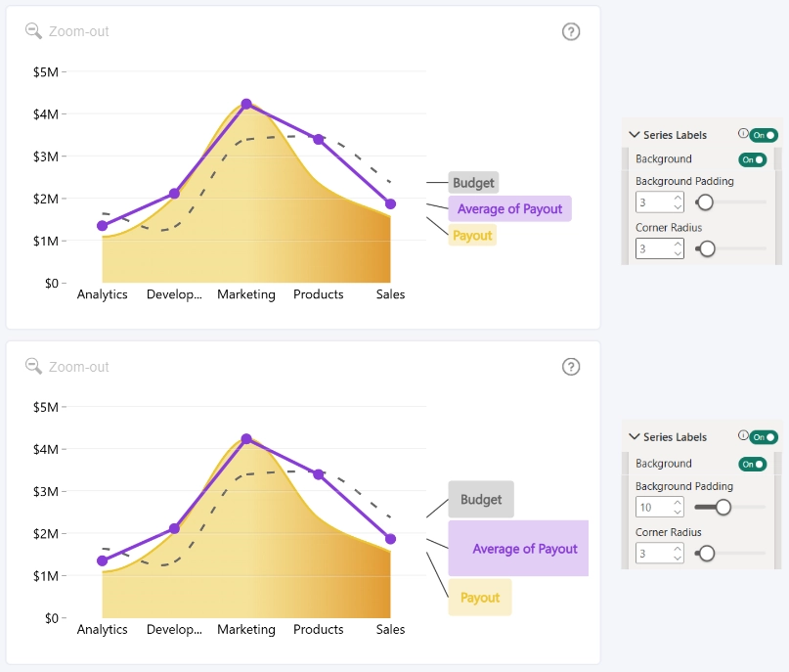789x672 pixels.
Task: Click bottom Background Padding slider handle
Action: (x=723, y=507)
